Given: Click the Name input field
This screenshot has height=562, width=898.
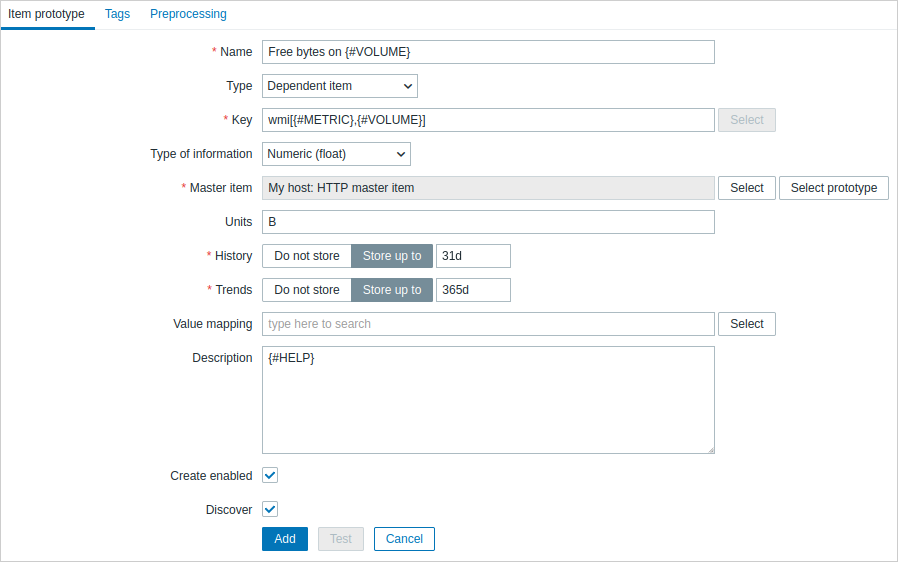Looking at the screenshot, I should click(x=488, y=52).
